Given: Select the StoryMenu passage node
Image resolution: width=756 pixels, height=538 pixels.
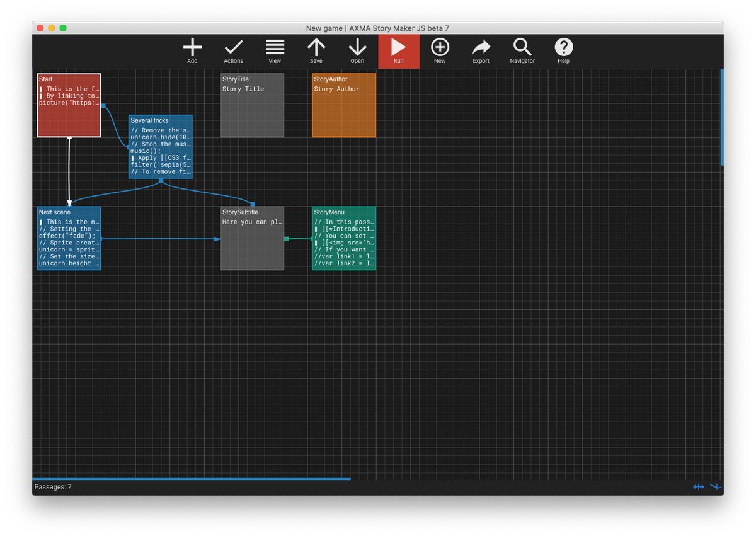Looking at the screenshot, I should (x=343, y=239).
